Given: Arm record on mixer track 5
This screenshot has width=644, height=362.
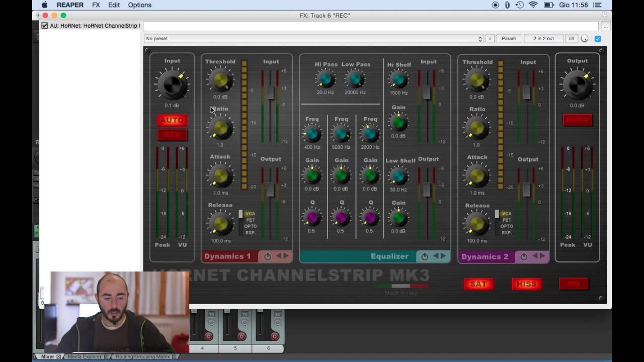Looking at the screenshot, I should tap(242, 336).
